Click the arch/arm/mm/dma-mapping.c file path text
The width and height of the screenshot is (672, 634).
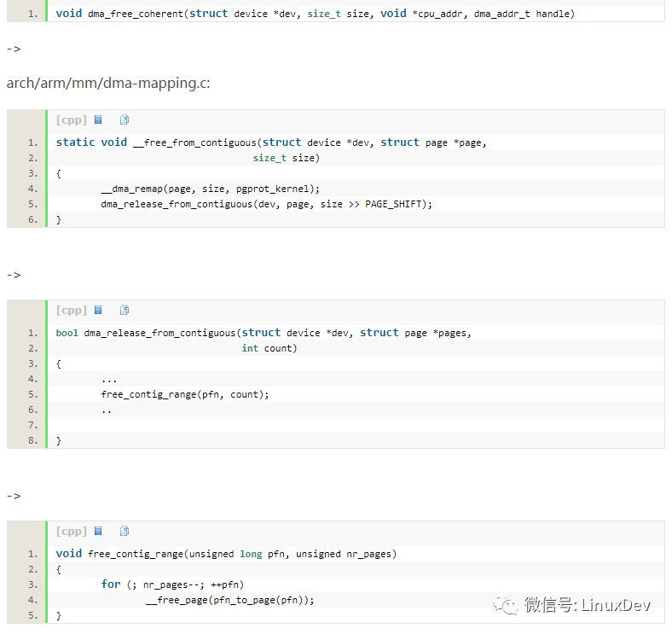pos(108,83)
